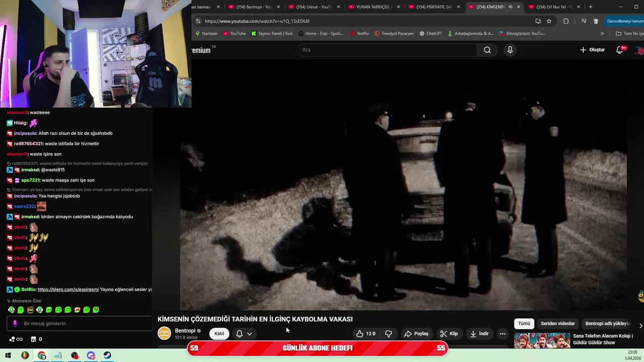Open the Tüm Yer İşaretleri bookmarks folder

629,34
